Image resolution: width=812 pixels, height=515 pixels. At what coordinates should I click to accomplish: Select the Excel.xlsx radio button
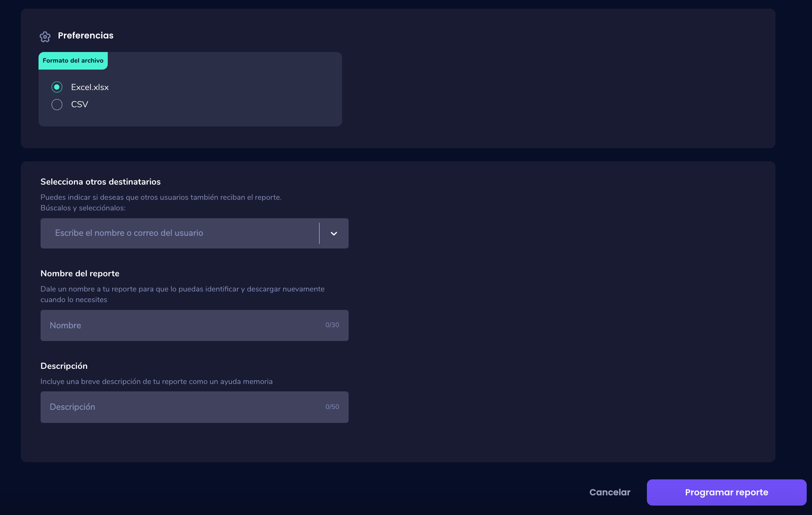click(x=57, y=87)
